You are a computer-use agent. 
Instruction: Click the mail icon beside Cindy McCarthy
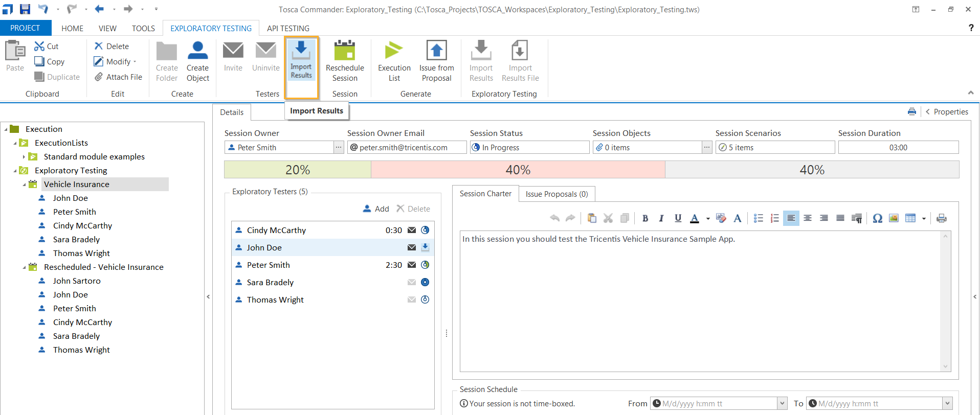(x=411, y=230)
